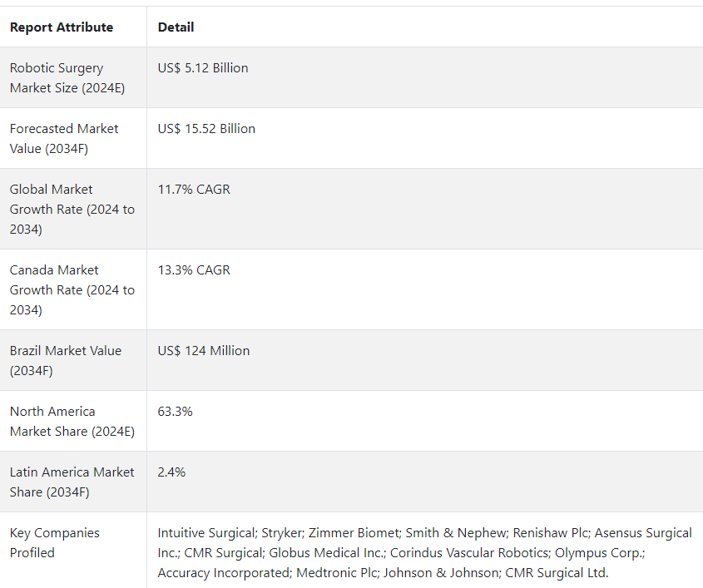Click the 2.4% market share value

pyautogui.click(x=171, y=472)
